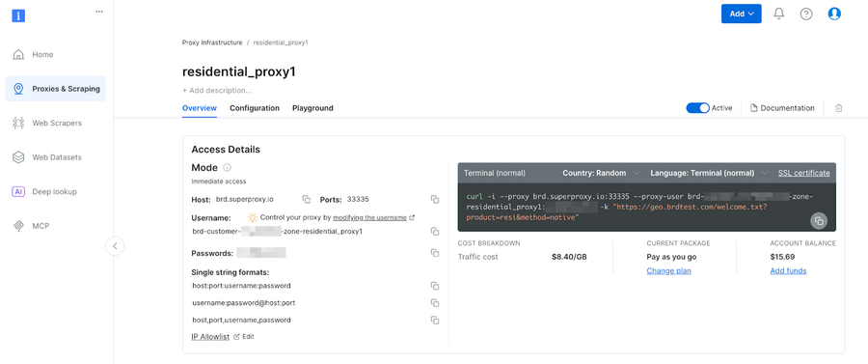868x364 pixels.
Task: Copy host,port,username,password format string
Action: tap(435, 321)
